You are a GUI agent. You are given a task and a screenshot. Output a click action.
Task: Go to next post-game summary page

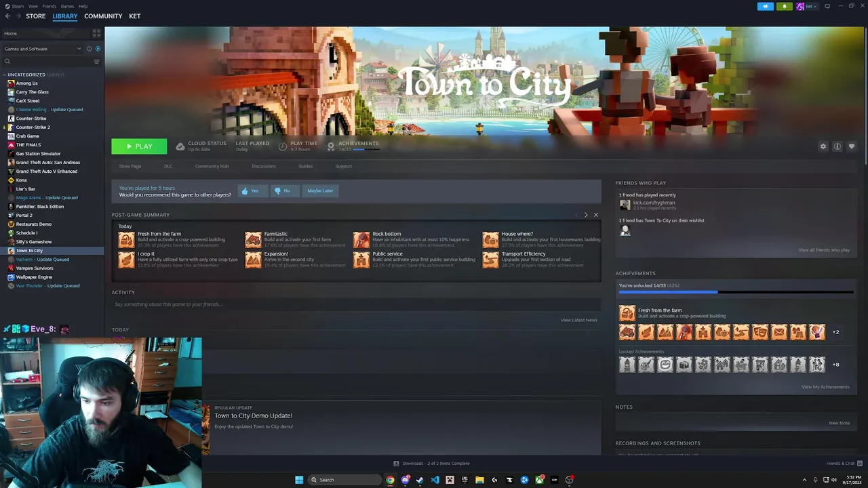coord(586,215)
